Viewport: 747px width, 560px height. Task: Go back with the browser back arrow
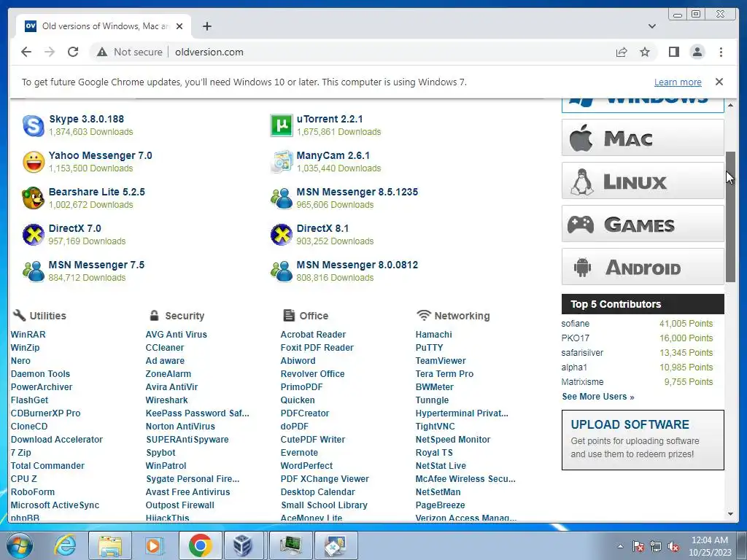click(x=26, y=52)
